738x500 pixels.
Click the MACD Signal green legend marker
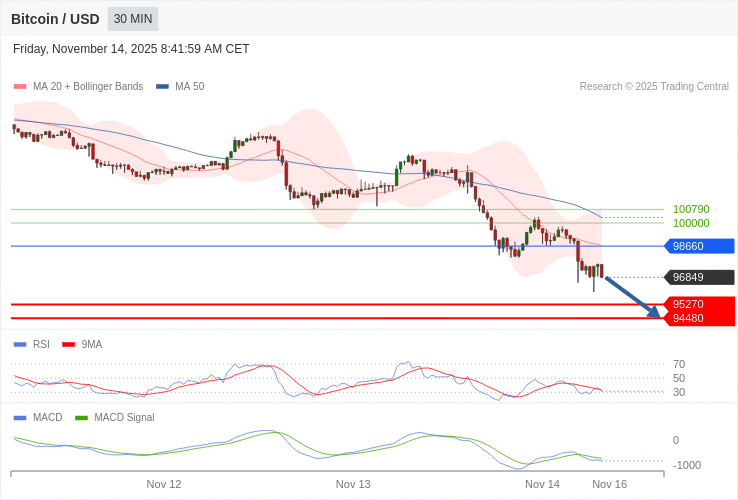pyautogui.click(x=81, y=418)
